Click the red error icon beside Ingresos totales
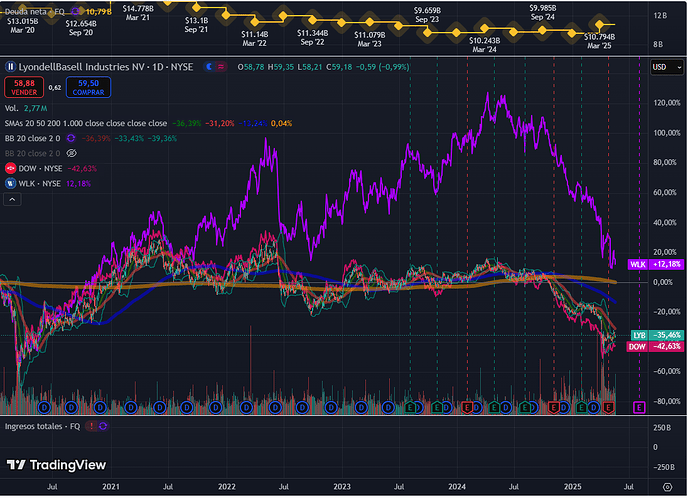Viewport: 687px width, 500px height. pyautogui.click(x=91, y=427)
